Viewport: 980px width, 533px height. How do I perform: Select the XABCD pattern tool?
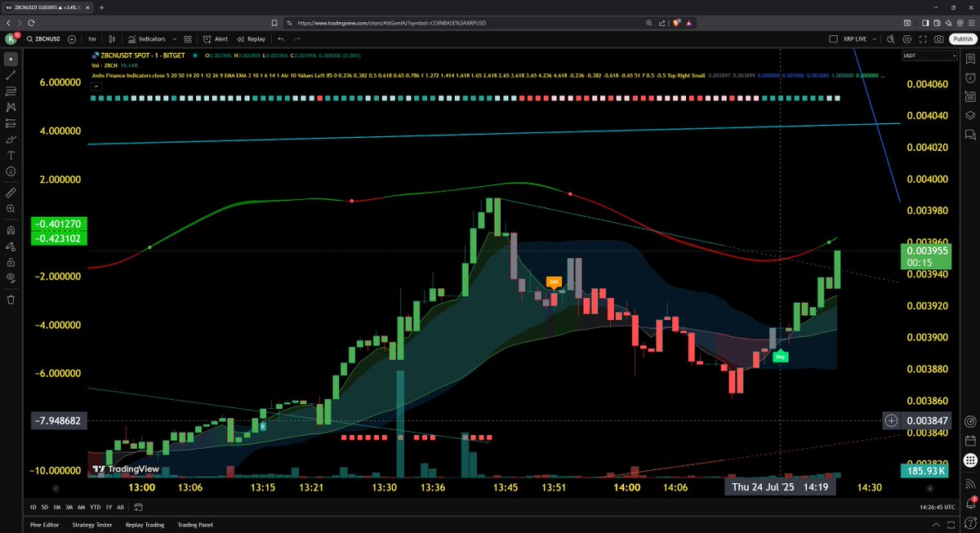pos(11,107)
